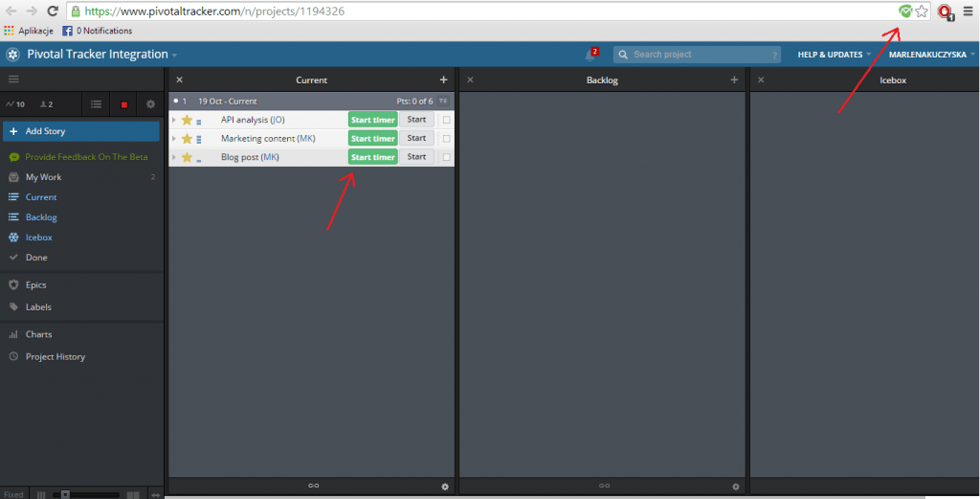The width and height of the screenshot is (980, 499).
Task: Open the Help & Updates dropdown
Action: click(x=834, y=55)
